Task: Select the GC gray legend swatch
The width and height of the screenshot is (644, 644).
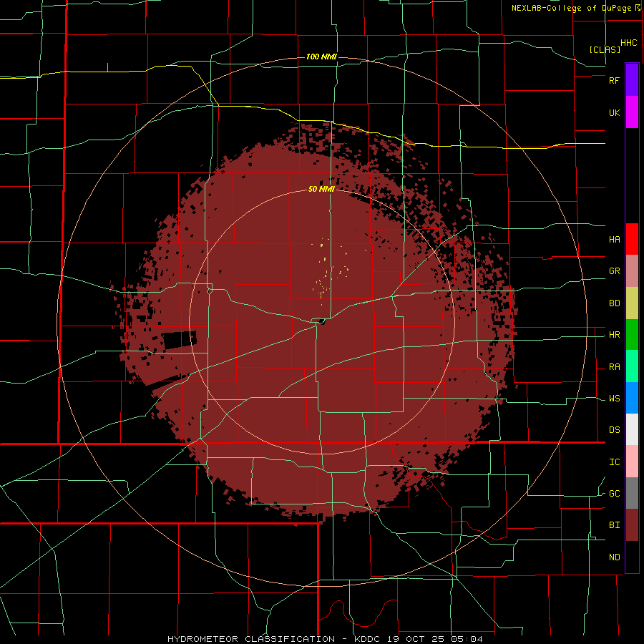Action: tap(632, 493)
